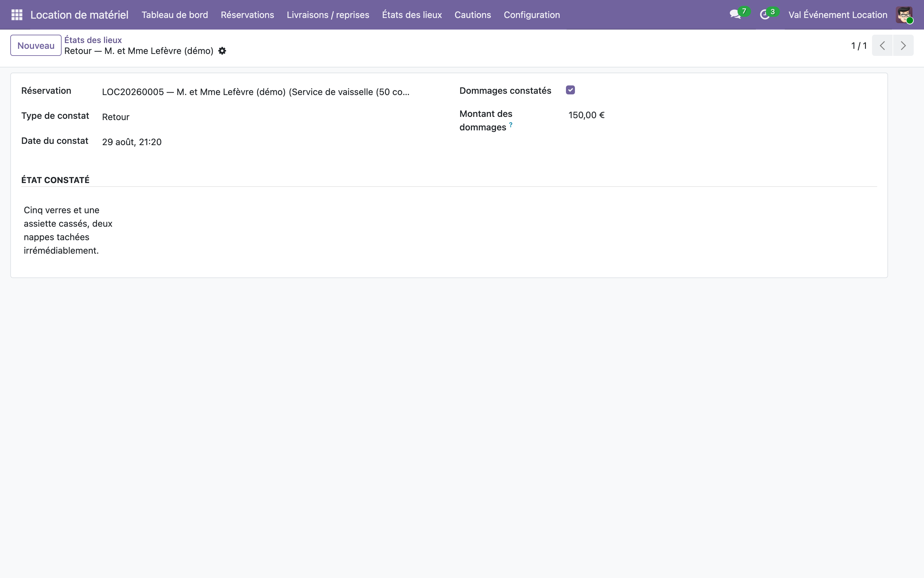The height and width of the screenshot is (578, 924).
Task: Follow the États des lieux breadcrumb link
Action: 93,40
